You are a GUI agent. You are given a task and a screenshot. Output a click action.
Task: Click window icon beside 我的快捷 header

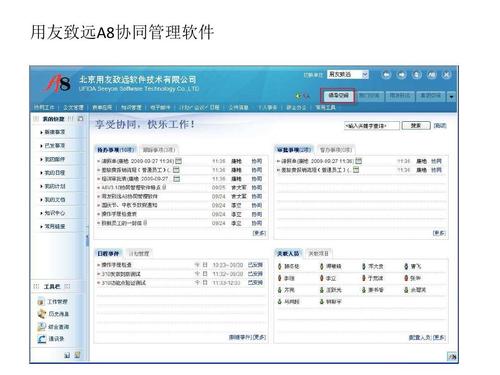(x=80, y=119)
